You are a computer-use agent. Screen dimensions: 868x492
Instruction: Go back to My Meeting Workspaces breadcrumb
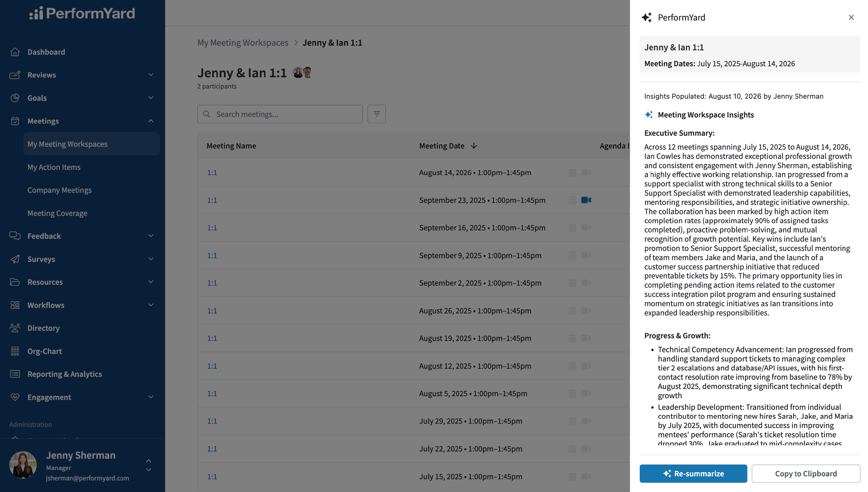click(243, 43)
